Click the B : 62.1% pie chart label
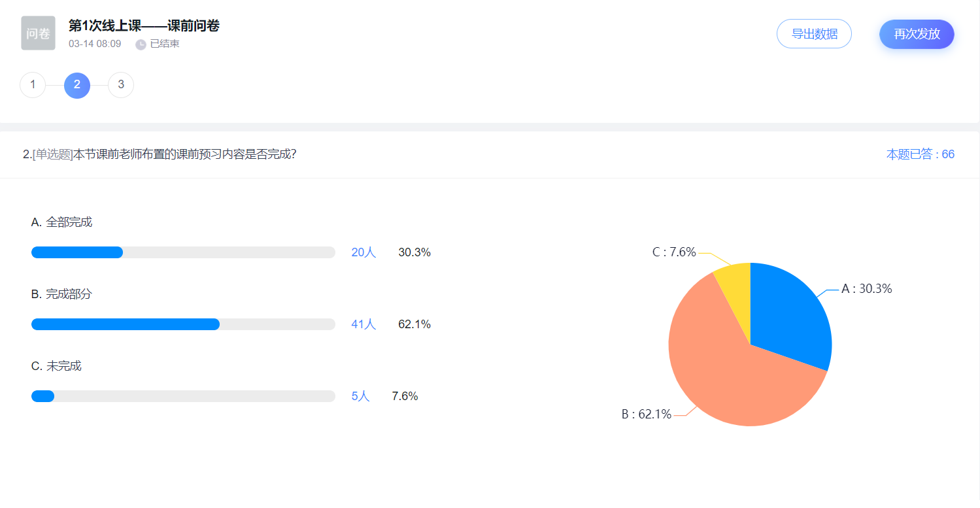Viewport: 980px width, 508px height. click(x=646, y=415)
